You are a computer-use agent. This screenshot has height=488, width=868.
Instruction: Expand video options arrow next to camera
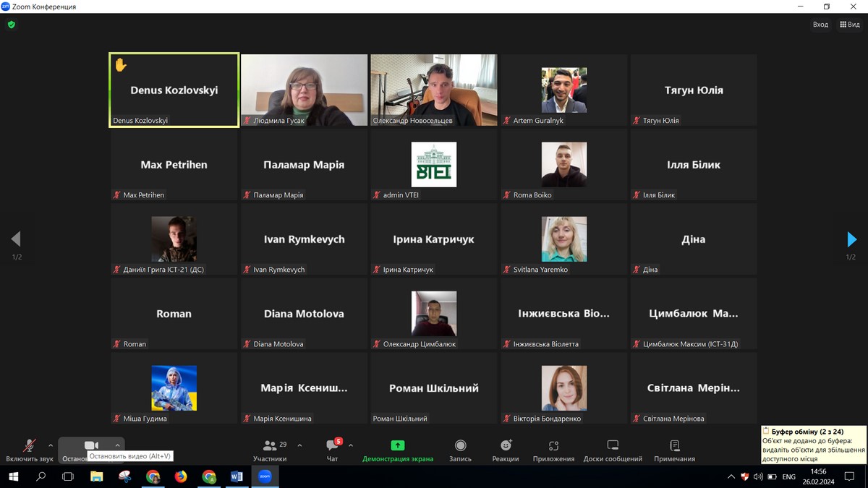click(117, 445)
